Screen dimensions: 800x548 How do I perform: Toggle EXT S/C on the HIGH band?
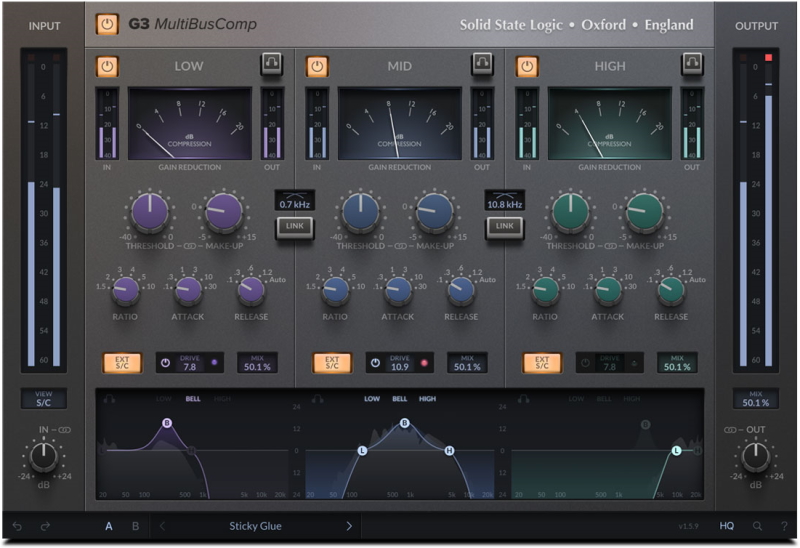[542, 363]
